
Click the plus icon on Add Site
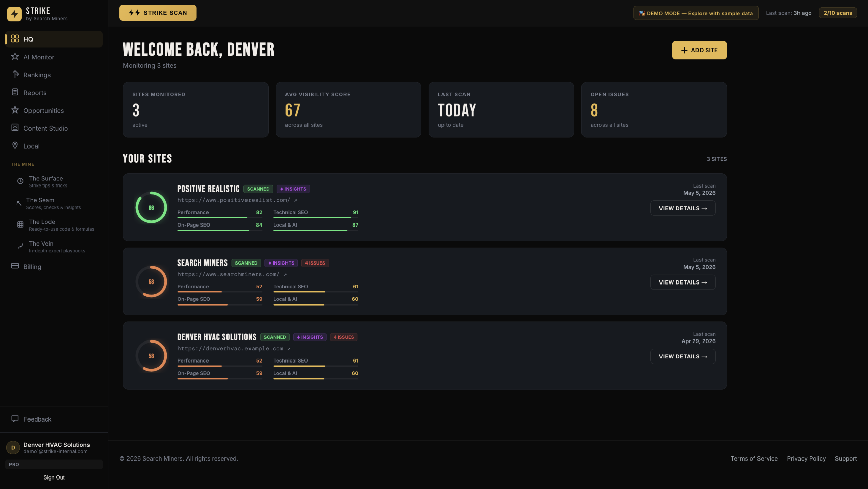click(684, 50)
